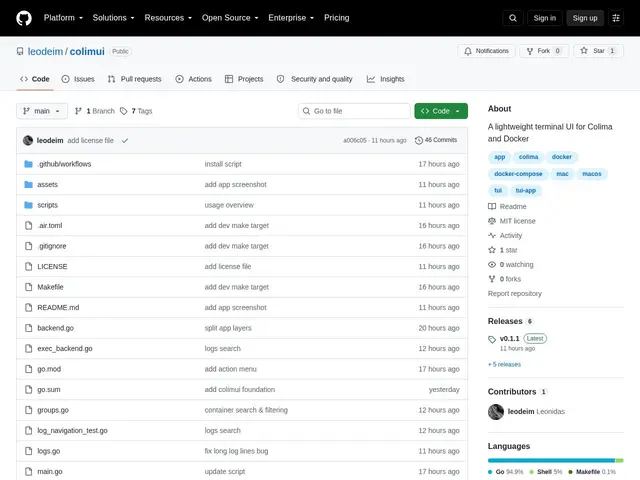Viewport: 640px width, 480px height.
Task: Click the leodeim avatar in the commit header
Action: [x=28, y=140]
